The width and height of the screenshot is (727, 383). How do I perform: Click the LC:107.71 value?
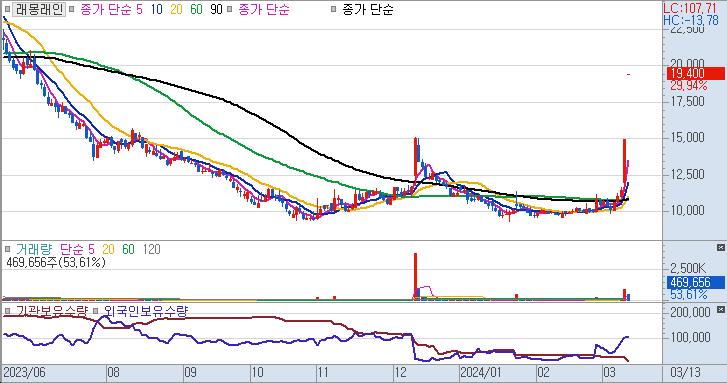[690, 8]
